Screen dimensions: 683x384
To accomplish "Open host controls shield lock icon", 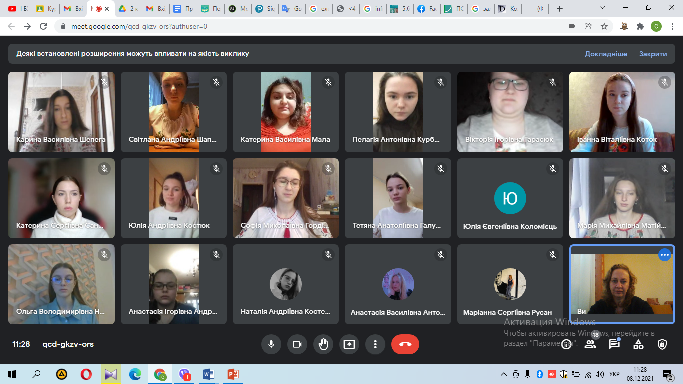I will click(662, 344).
